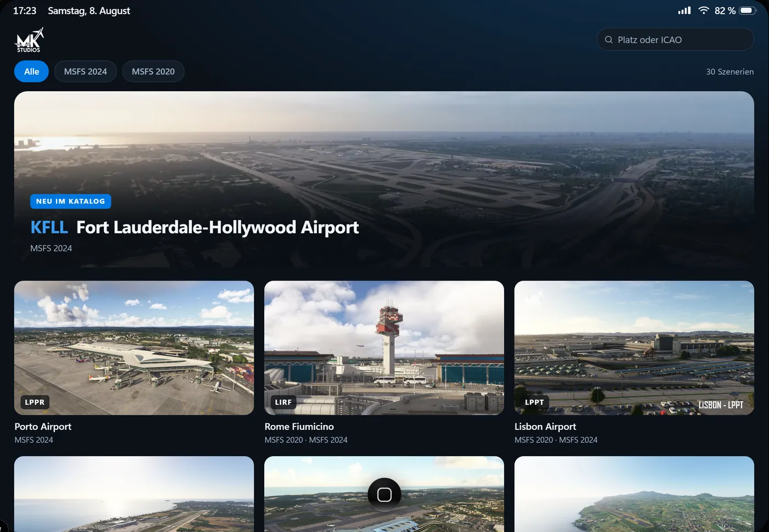Click MSFS 2020 · MSFS 2024 under Lisbon Airport
769x532 pixels.
556,440
